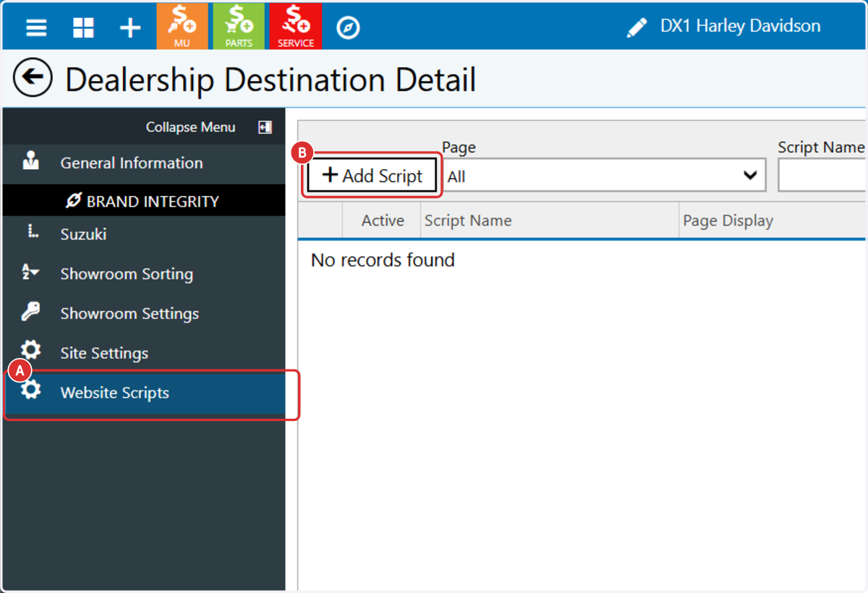The height and width of the screenshot is (593, 868).
Task: Click the No records found message
Action: pos(383,260)
